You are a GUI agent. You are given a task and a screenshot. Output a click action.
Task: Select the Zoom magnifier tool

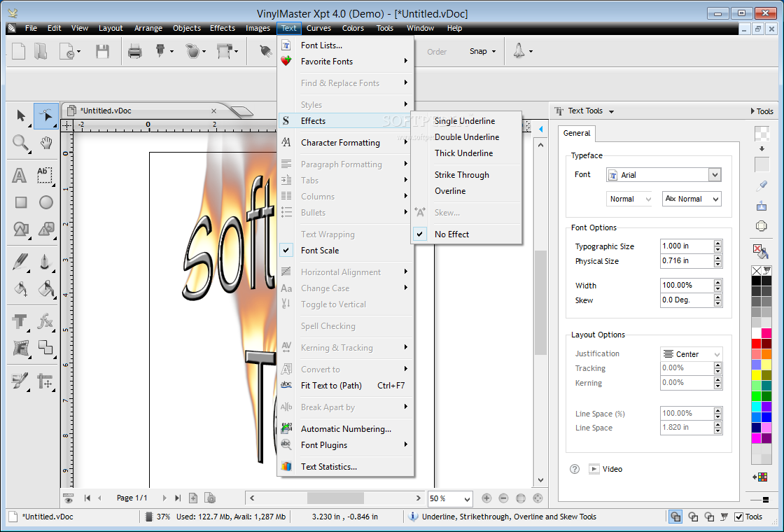20,143
